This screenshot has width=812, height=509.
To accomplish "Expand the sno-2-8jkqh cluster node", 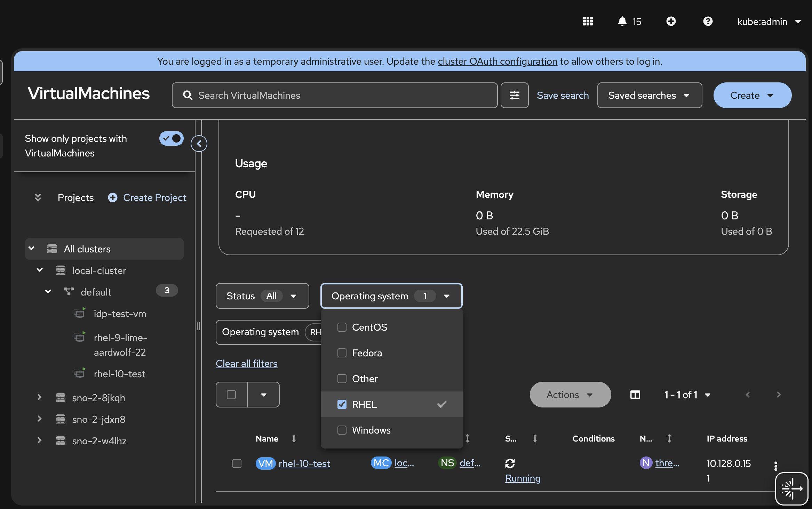I will (39, 397).
